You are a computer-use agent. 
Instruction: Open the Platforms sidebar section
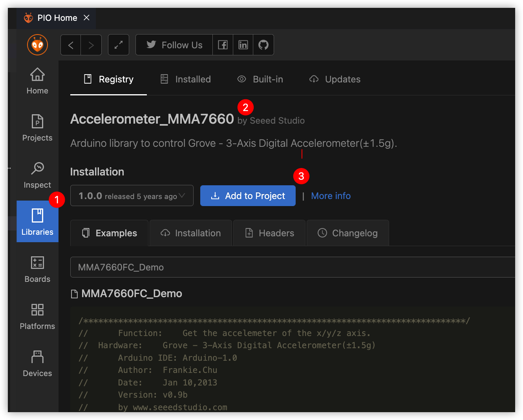(x=37, y=316)
